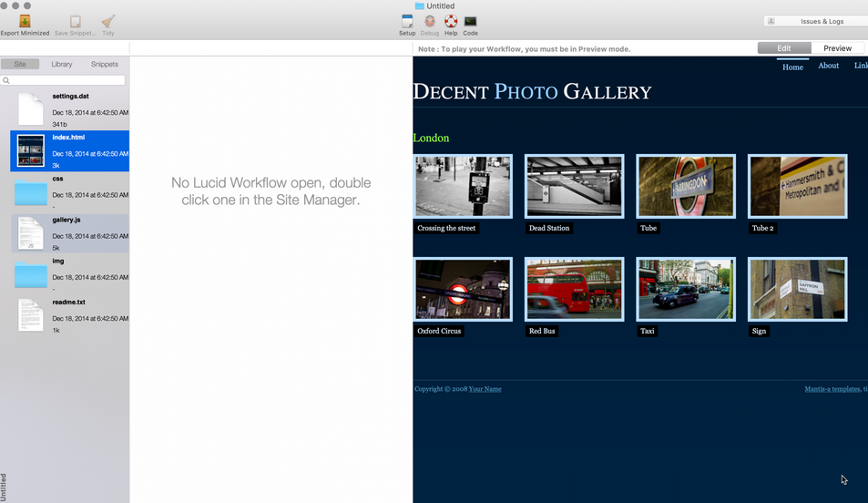Select the img folder icon
The height and width of the screenshot is (503, 868).
pyautogui.click(x=30, y=275)
